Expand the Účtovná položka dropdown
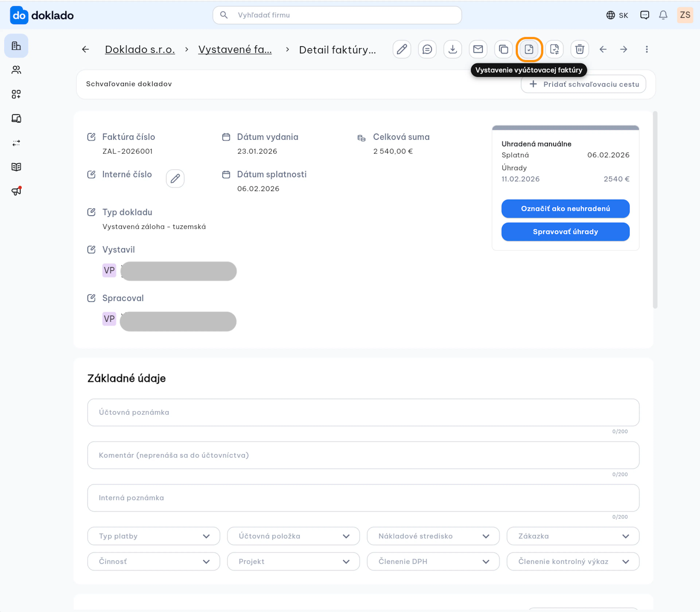Viewport: 700px width, 612px height. (x=293, y=536)
